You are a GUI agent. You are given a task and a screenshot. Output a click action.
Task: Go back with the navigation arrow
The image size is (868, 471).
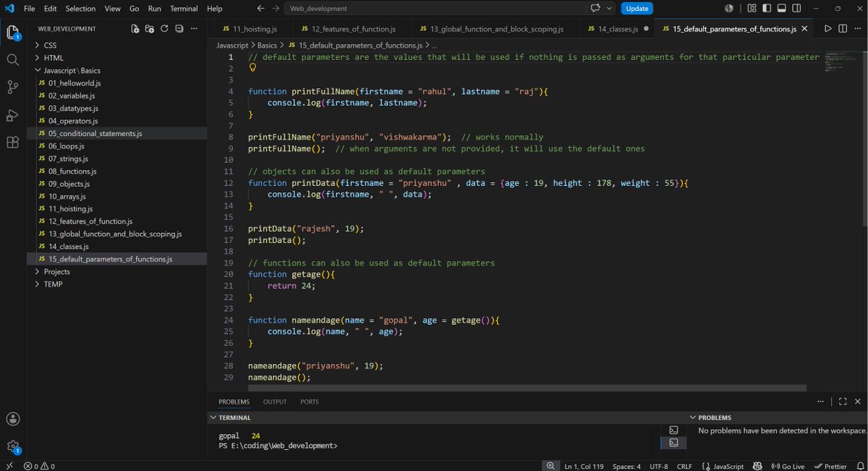click(260, 9)
